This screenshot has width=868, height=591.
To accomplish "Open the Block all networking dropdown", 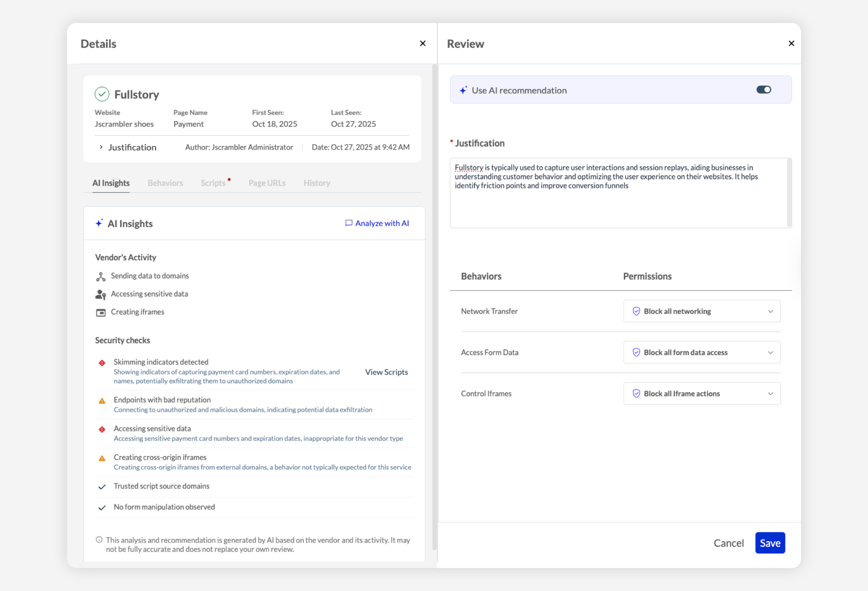I will [770, 311].
